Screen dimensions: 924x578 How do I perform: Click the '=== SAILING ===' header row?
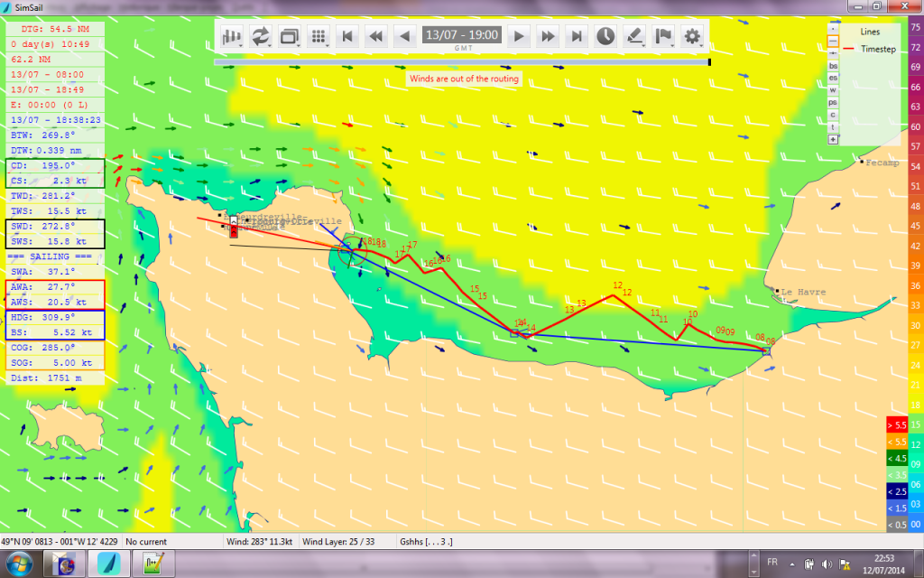click(55, 256)
